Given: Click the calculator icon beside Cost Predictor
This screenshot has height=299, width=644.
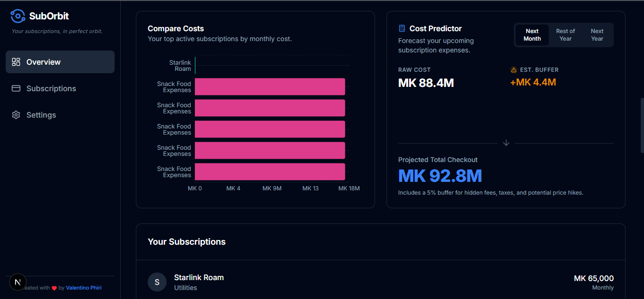Looking at the screenshot, I should [402, 28].
